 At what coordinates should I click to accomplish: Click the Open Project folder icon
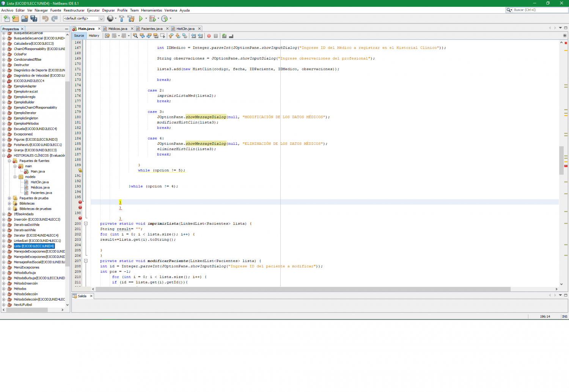(25, 18)
